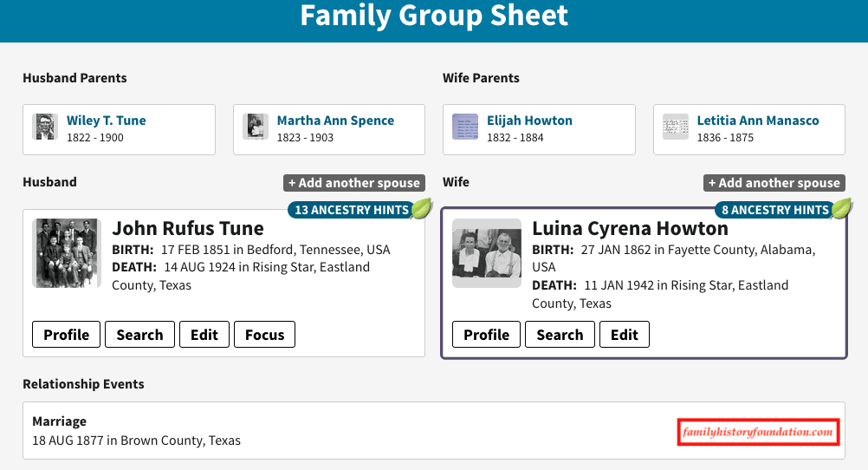View the 8 Ancestry Hints badge

tap(772, 210)
